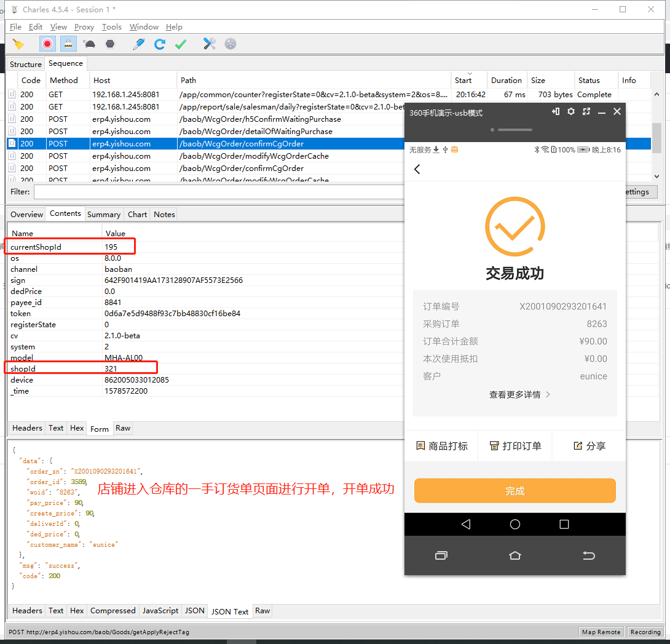Select response JSON Text tab
This screenshot has width=670, height=644.
tap(230, 611)
